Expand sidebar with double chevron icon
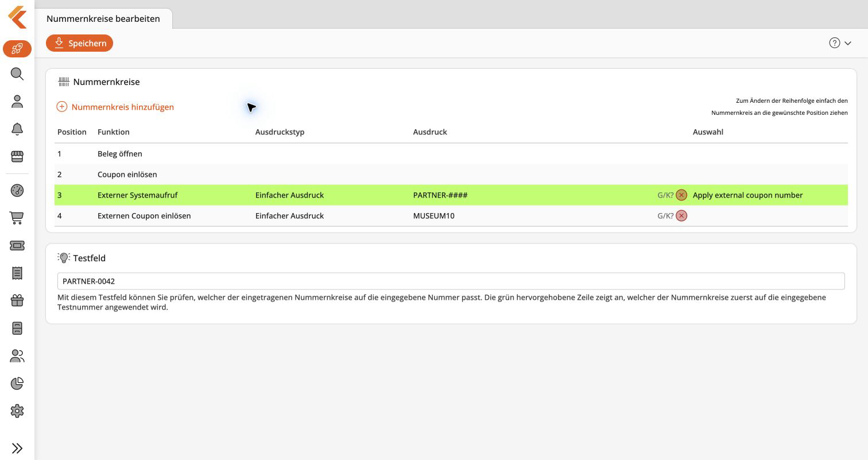This screenshot has height=460, width=868. pyautogui.click(x=17, y=449)
